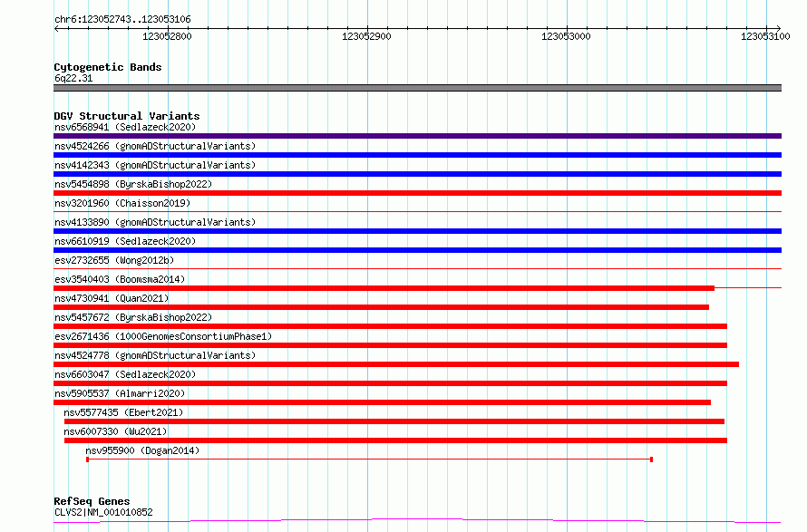The height and width of the screenshot is (532, 807).
Task: Click the gray 6q22.31 cytogenetic band bar
Action: point(417,88)
